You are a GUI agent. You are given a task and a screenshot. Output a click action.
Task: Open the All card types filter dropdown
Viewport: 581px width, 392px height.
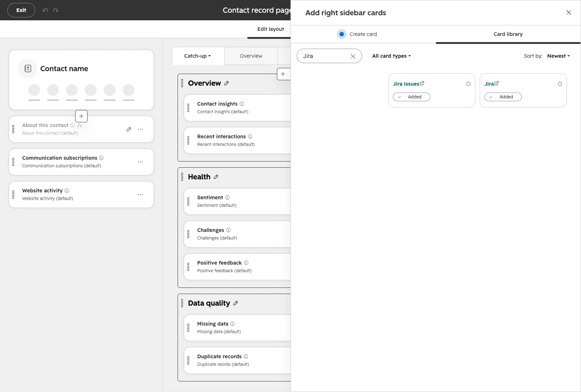[x=391, y=56]
